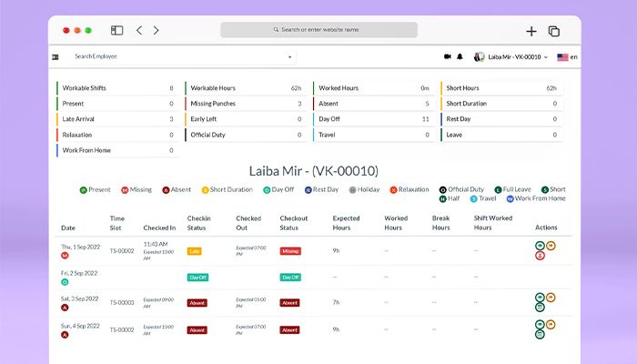Open the en language selector
Viewport: 637px width, 364px height.
click(x=567, y=56)
